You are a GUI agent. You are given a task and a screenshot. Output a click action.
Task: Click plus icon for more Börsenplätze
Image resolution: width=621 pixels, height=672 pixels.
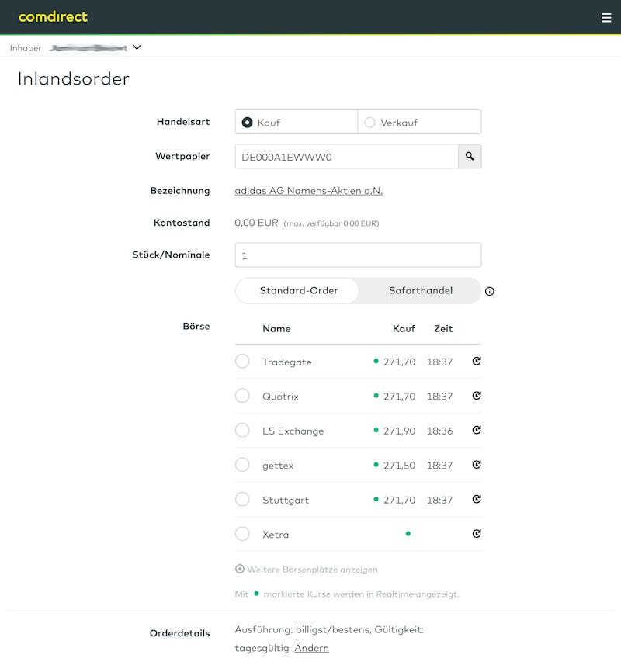[x=240, y=569]
